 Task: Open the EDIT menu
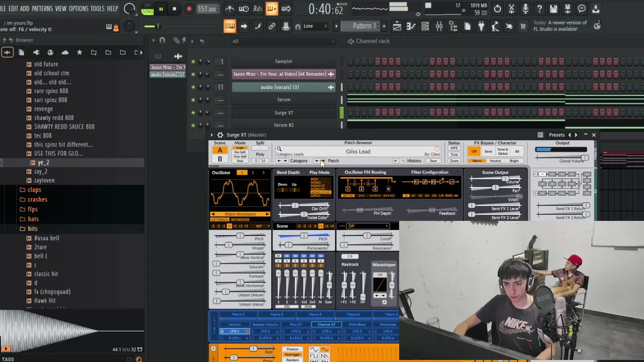pos(13,9)
